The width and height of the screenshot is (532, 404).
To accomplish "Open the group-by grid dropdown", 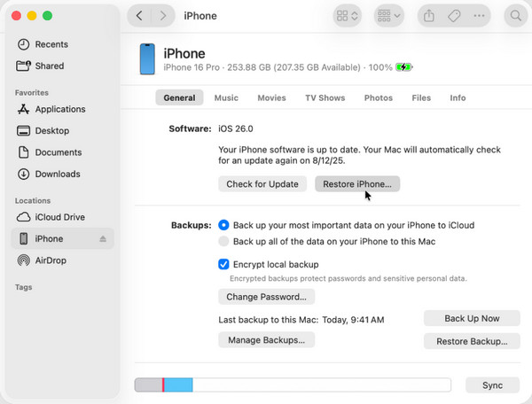I will (x=389, y=16).
